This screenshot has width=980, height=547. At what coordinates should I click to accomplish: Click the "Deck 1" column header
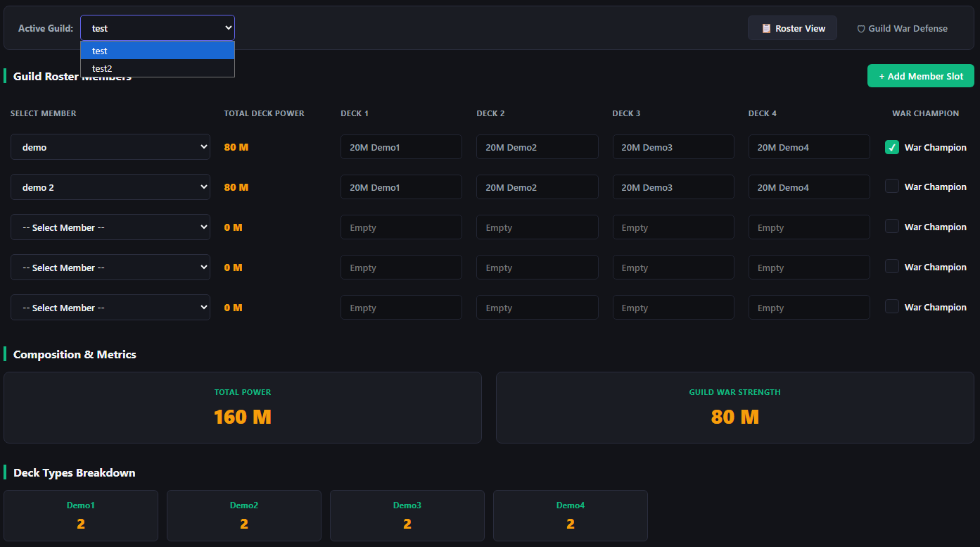click(x=355, y=113)
